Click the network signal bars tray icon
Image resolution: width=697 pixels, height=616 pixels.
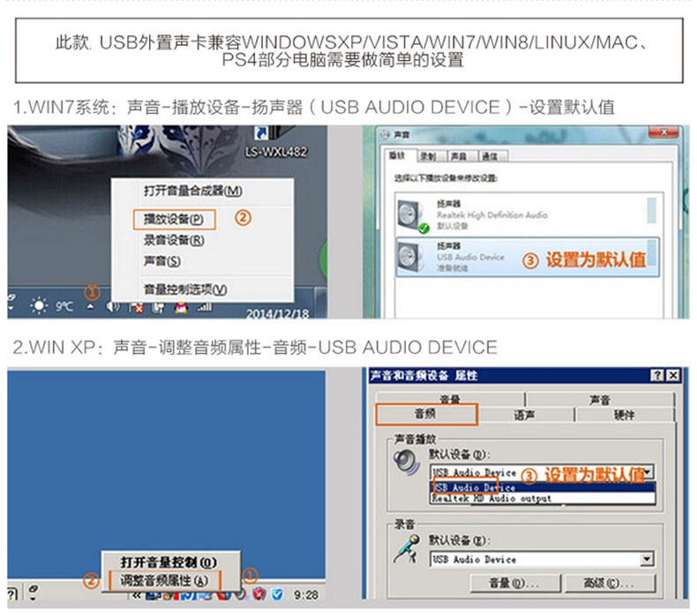[x=204, y=306]
